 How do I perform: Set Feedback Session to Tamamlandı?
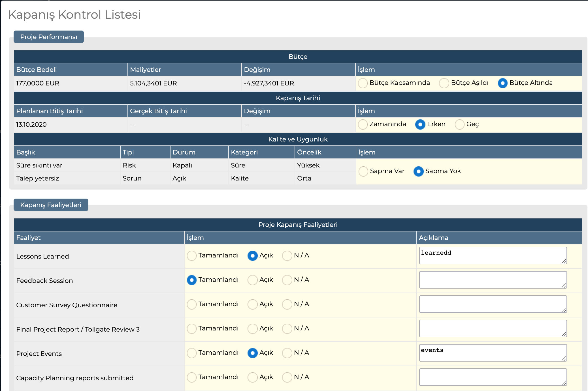192,280
